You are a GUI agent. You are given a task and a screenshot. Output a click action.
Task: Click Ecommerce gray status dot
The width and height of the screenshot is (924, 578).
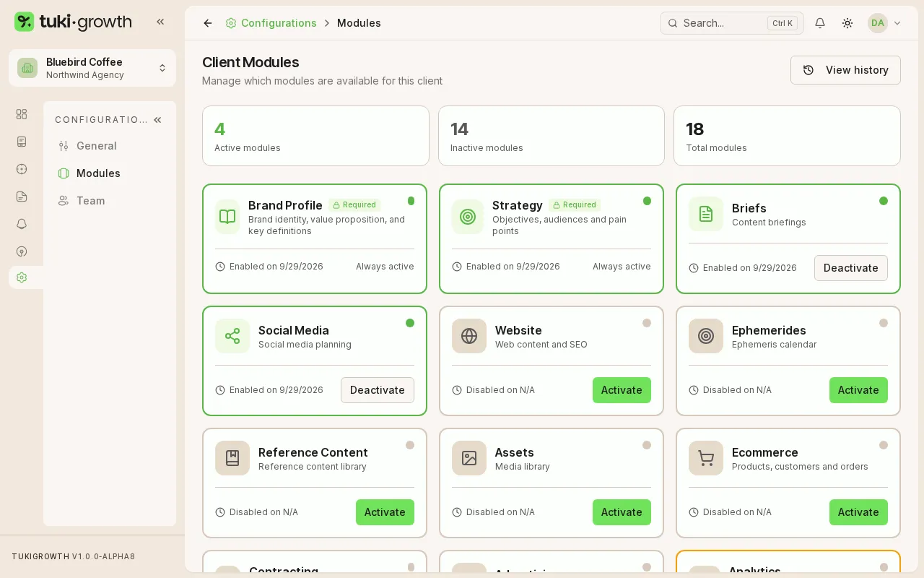coord(884,445)
